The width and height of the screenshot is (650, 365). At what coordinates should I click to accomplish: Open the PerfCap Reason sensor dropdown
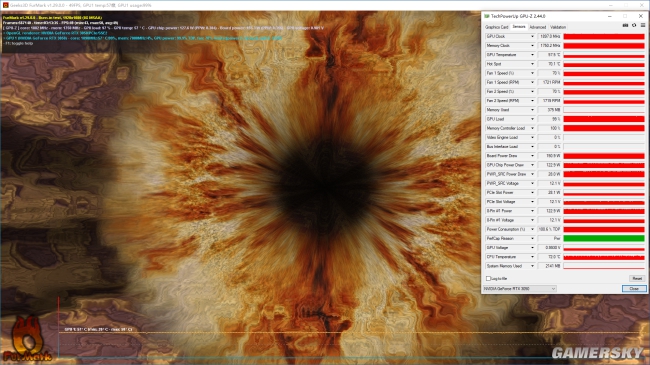tap(532, 238)
